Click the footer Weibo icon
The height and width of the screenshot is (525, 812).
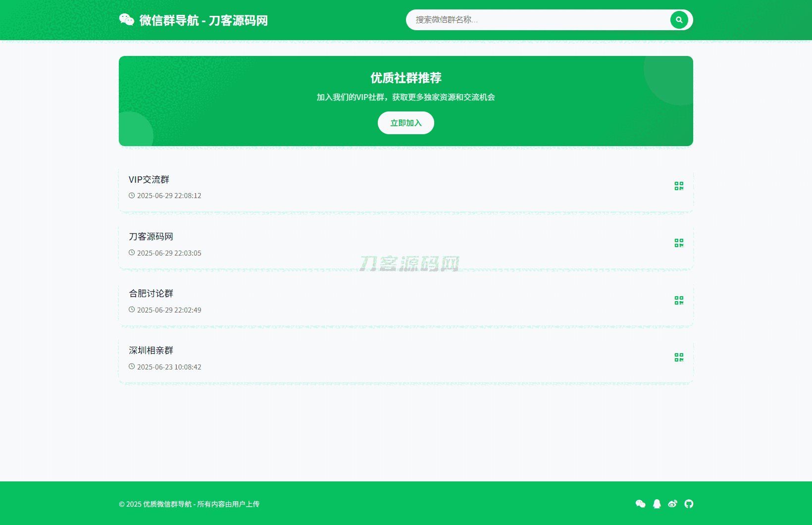672,504
